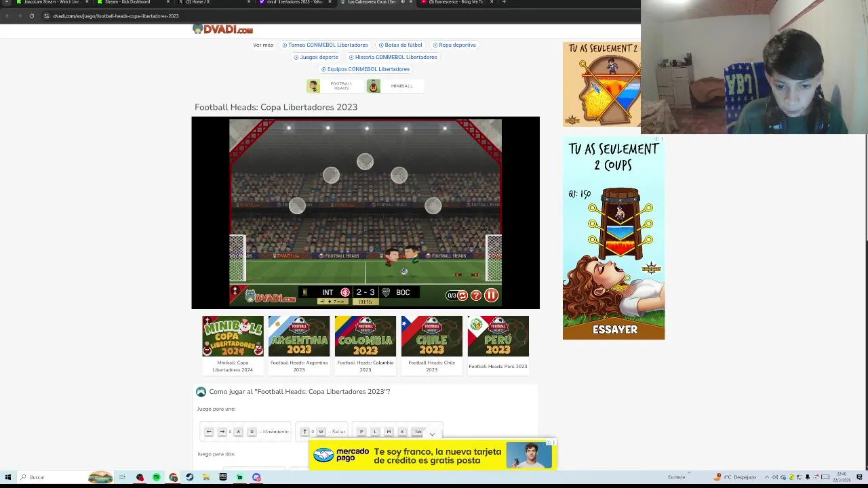
Task: Click the dvadi.com address bar URL
Action: [116, 16]
